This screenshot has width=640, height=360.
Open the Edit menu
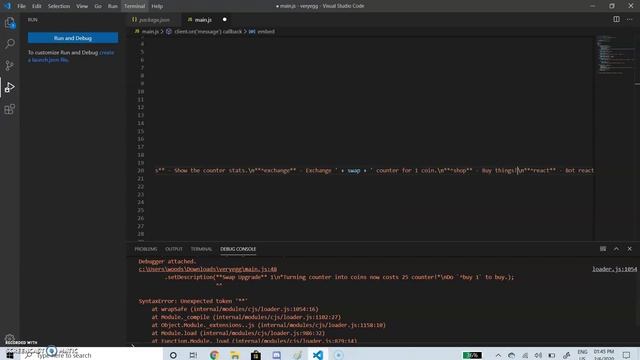click(x=37, y=6)
